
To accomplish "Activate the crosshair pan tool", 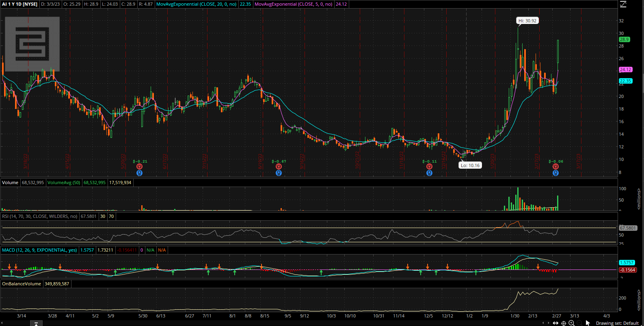I will [x=564, y=323].
